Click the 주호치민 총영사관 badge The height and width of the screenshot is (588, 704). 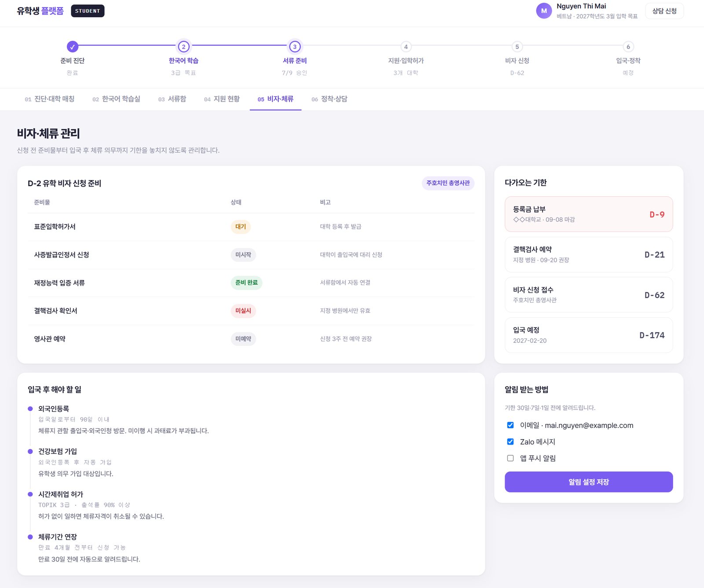[x=448, y=183]
